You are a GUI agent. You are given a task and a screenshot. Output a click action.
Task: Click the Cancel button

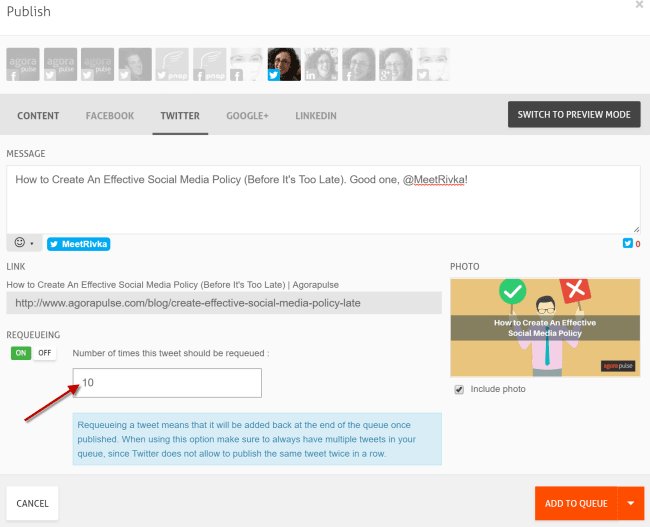coord(32,503)
